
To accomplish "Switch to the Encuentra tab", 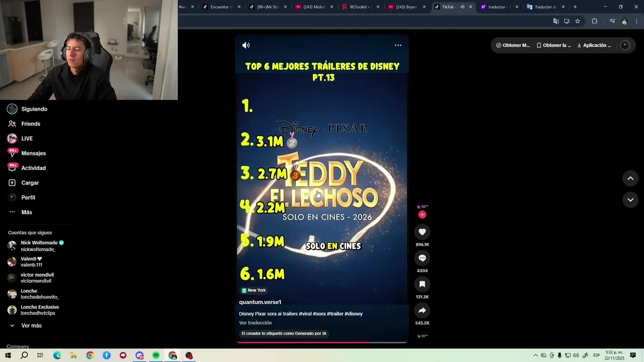I will (x=221, y=7).
